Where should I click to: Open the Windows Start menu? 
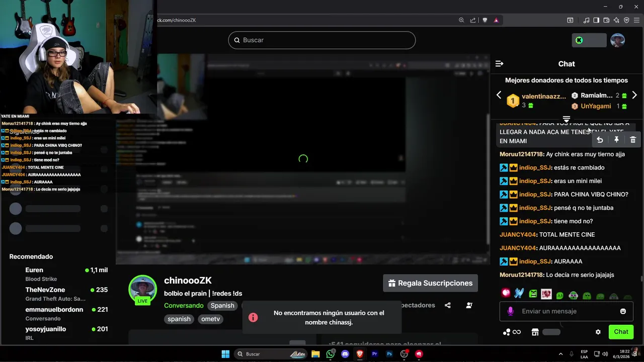click(225, 354)
